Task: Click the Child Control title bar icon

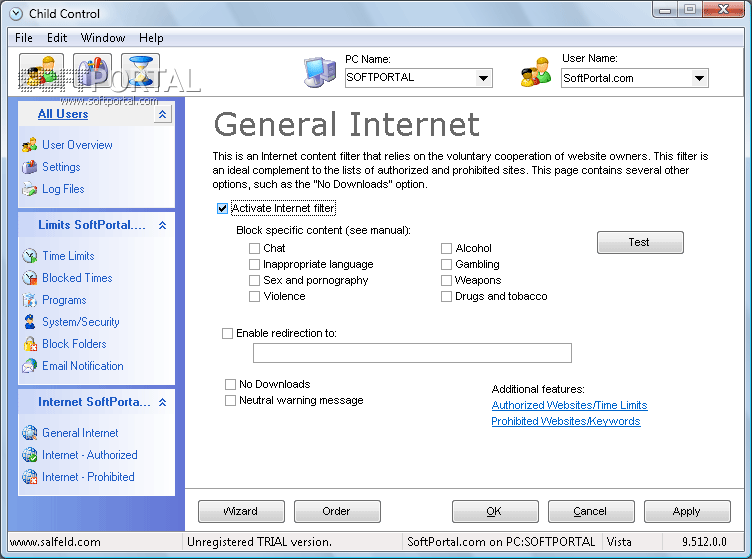Action: (16, 13)
